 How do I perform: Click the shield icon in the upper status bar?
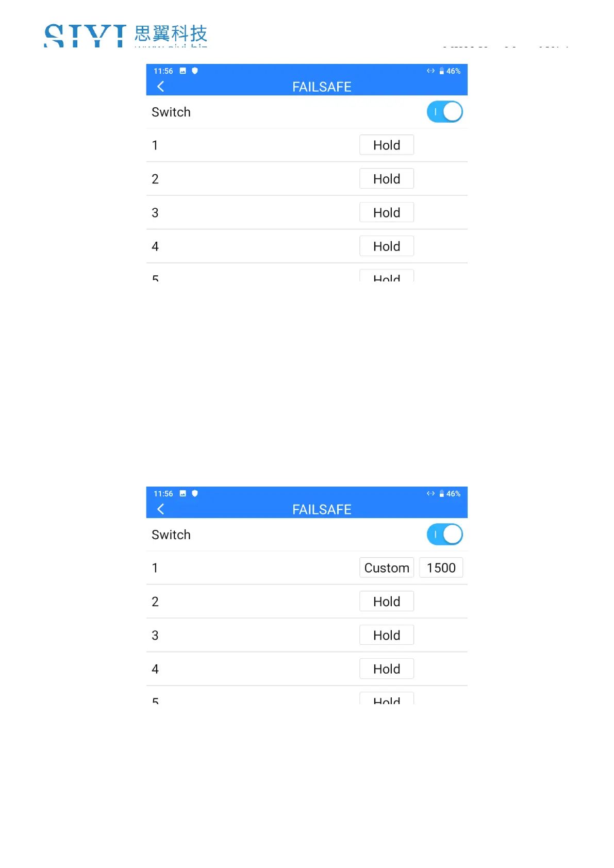coord(195,71)
